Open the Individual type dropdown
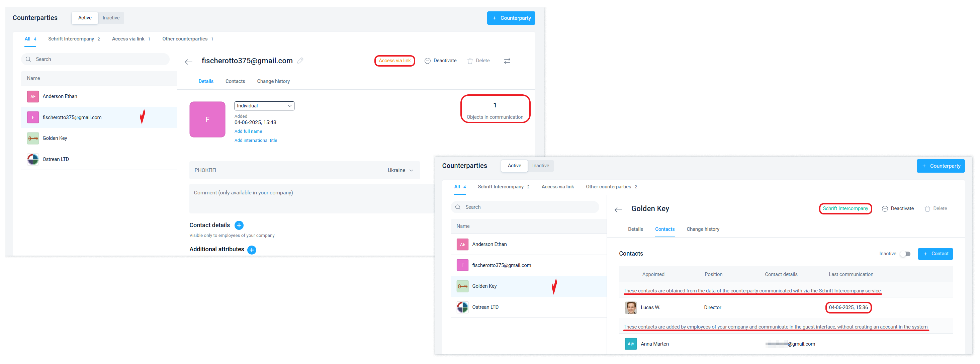 tap(264, 106)
